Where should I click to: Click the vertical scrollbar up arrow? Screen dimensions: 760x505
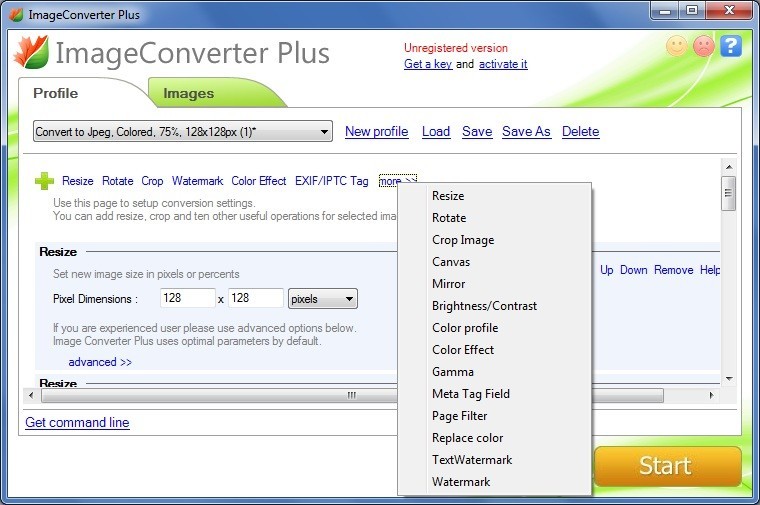coord(729,167)
